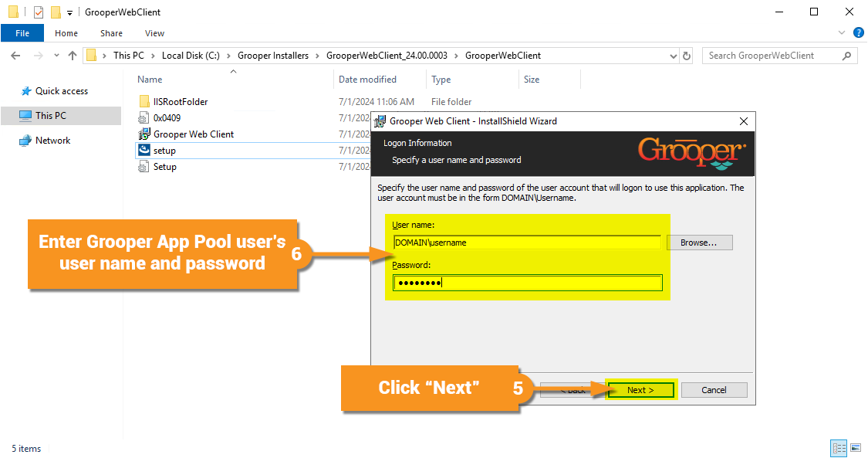Select the Setup configuration file icon
This screenshot has width=868, height=458.
[144, 167]
